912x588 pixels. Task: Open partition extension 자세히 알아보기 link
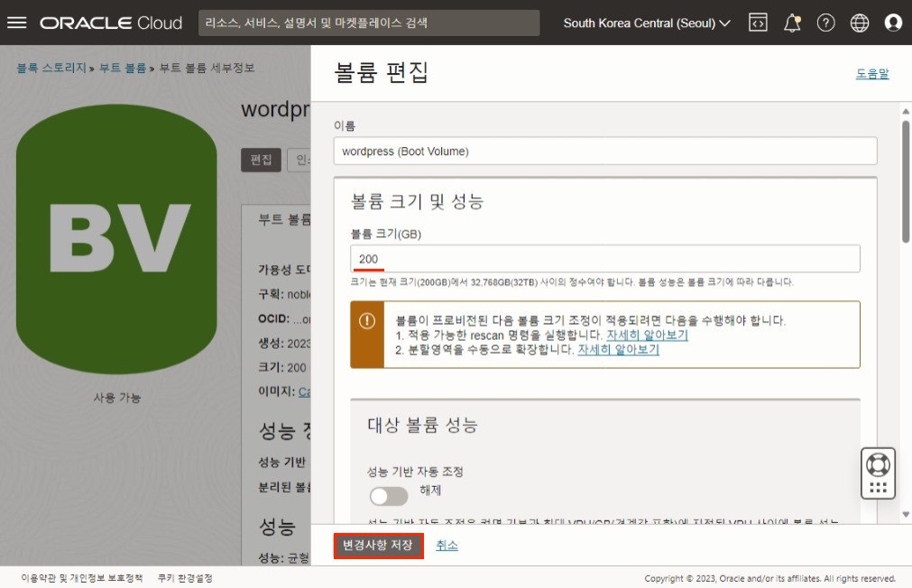618,350
